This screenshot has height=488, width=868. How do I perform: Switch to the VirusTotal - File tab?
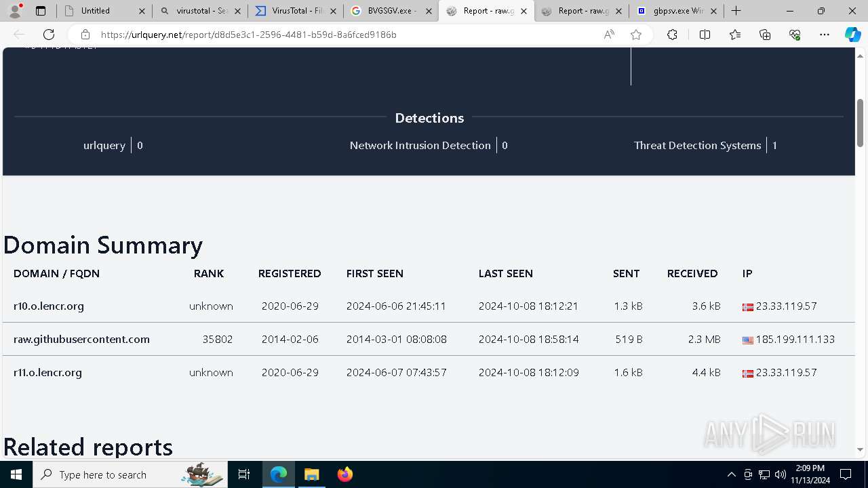[x=296, y=11]
